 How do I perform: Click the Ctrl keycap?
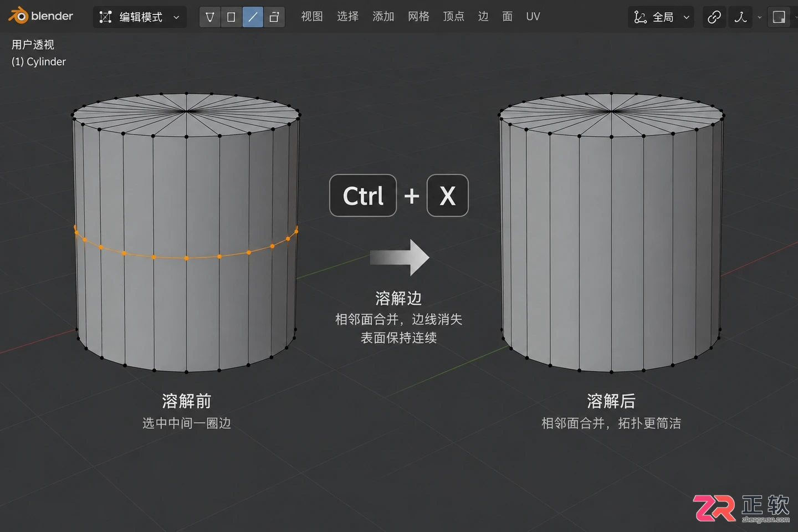tap(363, 196)
